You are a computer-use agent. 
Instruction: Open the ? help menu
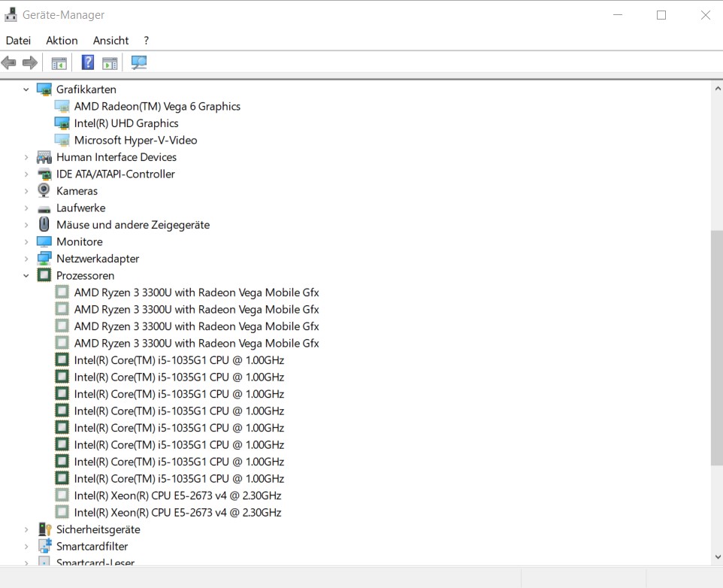146,41
